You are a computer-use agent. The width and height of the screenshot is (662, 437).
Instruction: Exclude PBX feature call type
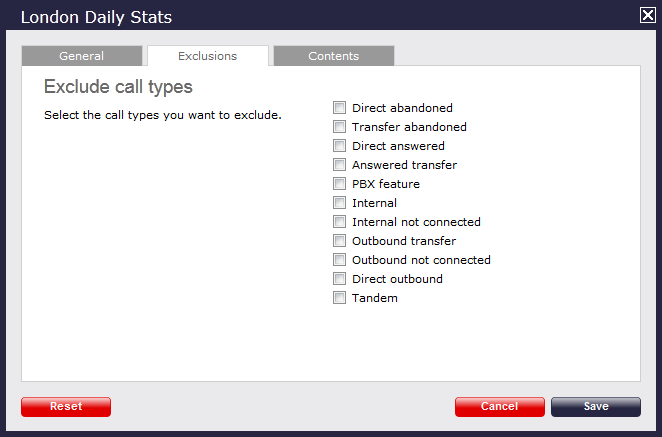coord(340,184)
